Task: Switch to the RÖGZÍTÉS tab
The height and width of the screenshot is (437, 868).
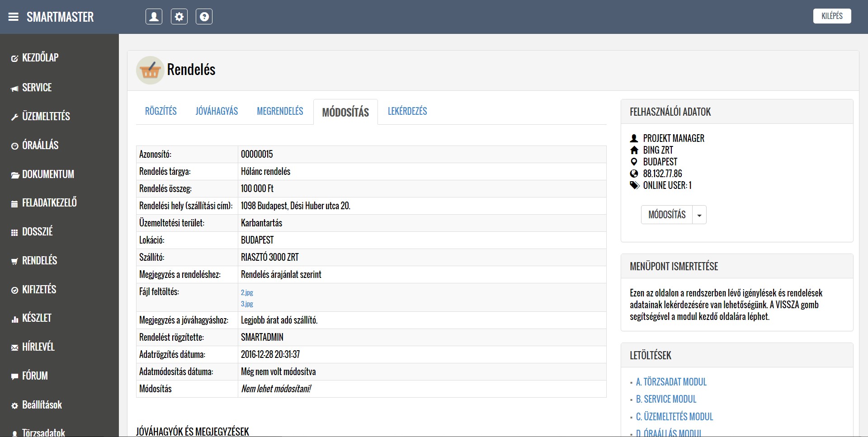Action: coord(160,111)
